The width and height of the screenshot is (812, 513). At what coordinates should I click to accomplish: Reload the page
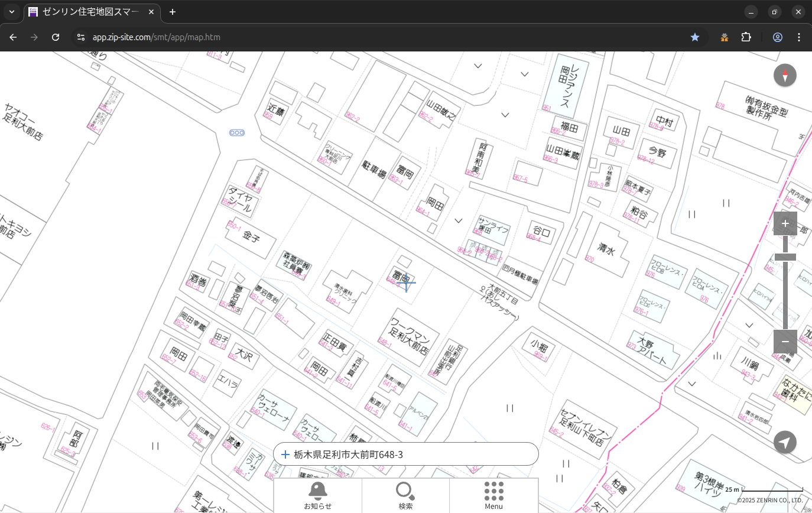(56, 37)
